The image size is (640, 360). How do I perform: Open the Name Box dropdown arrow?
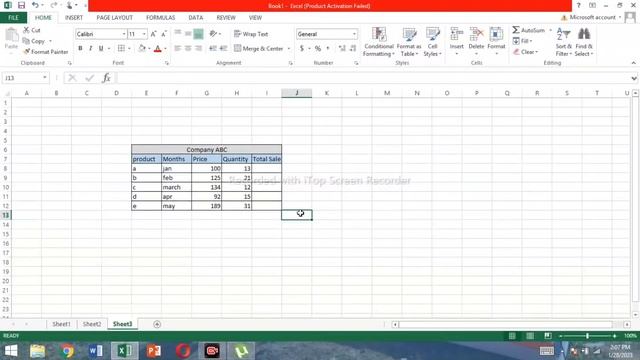click(44, 78)
